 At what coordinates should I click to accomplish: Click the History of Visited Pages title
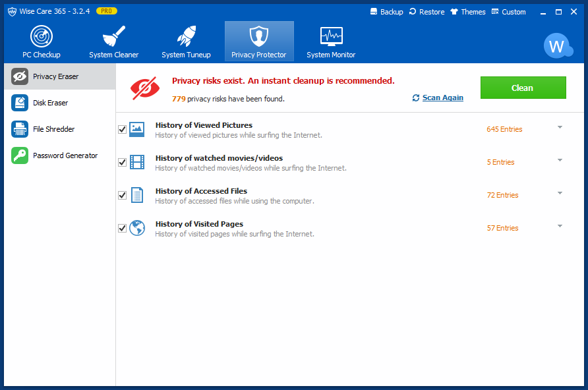pyautogui.click(x=199, y=224)
